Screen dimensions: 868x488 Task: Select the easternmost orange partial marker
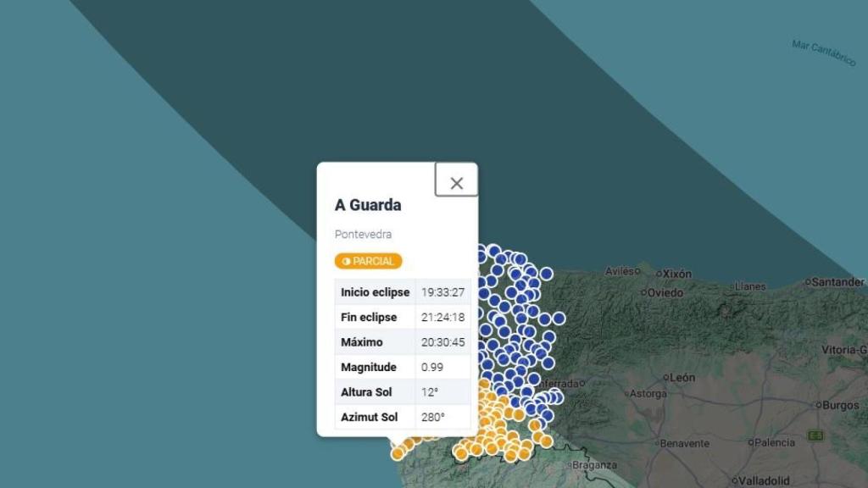click(546, 441)
